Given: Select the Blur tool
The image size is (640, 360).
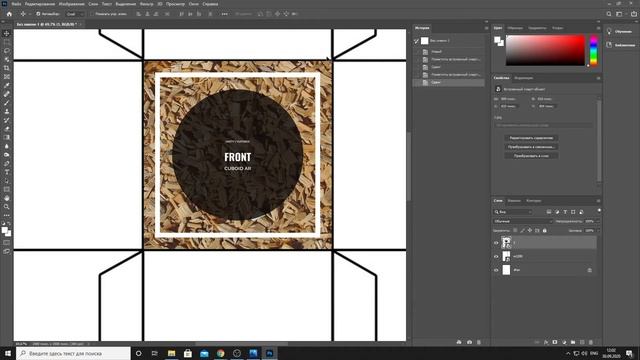Looking at the screenshot, I should (7, 146).
